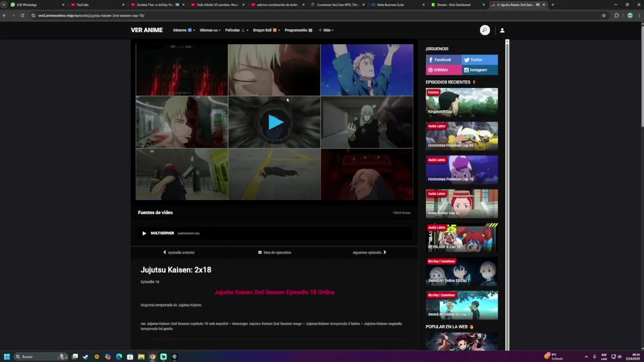Open the Steam taskbar icon

click(x=85, y=356)
